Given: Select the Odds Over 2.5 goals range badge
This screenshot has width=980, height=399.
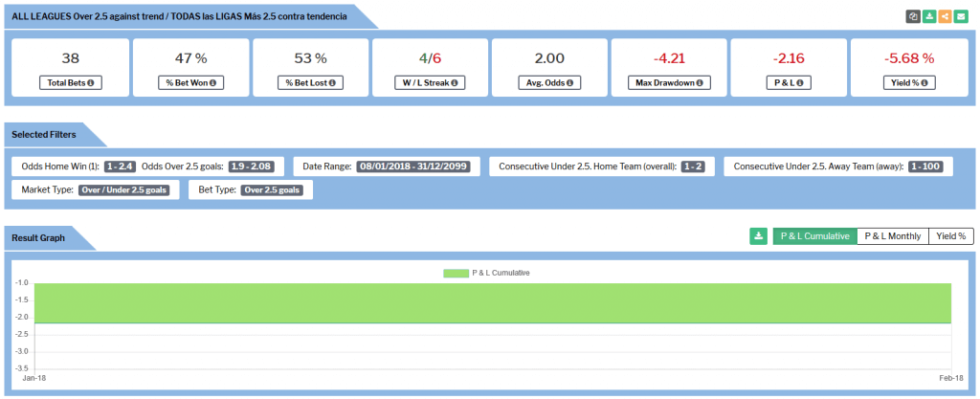Looking at the screenshot, I should point(251,166).
